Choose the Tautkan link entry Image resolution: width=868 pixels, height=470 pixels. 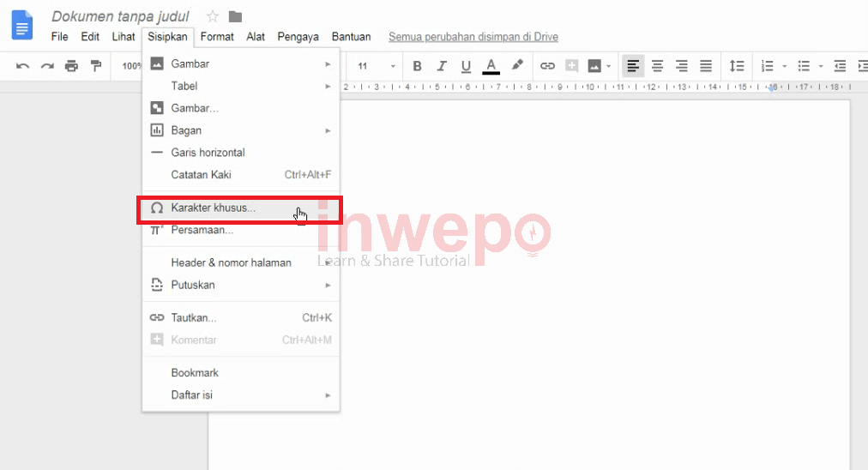click(x=241, y=317)
